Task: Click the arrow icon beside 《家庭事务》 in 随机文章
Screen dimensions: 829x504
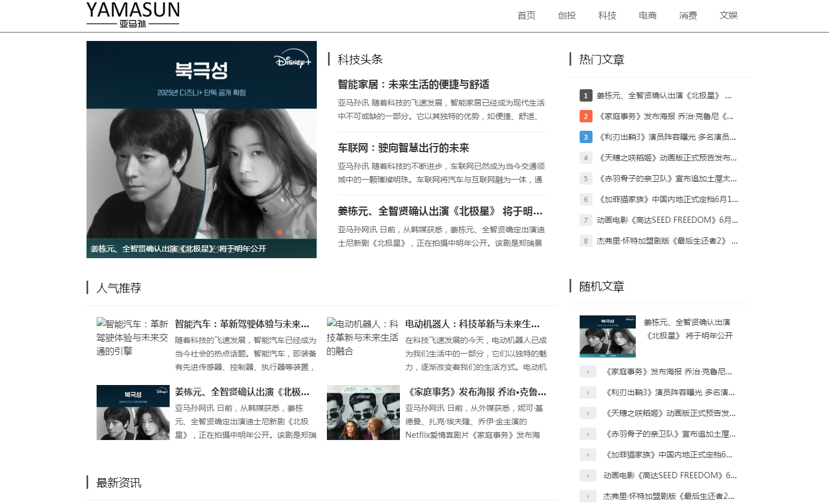Action: coord(588,372)
